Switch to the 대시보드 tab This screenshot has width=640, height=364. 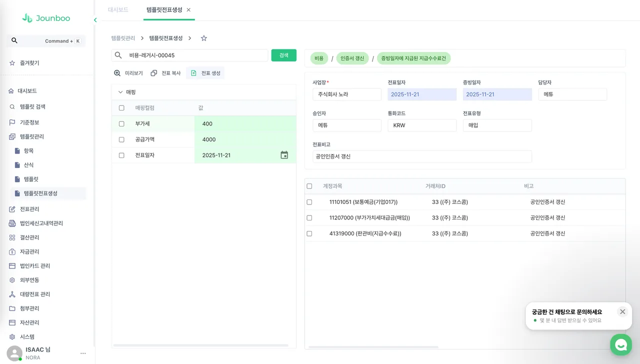point(118,10)
